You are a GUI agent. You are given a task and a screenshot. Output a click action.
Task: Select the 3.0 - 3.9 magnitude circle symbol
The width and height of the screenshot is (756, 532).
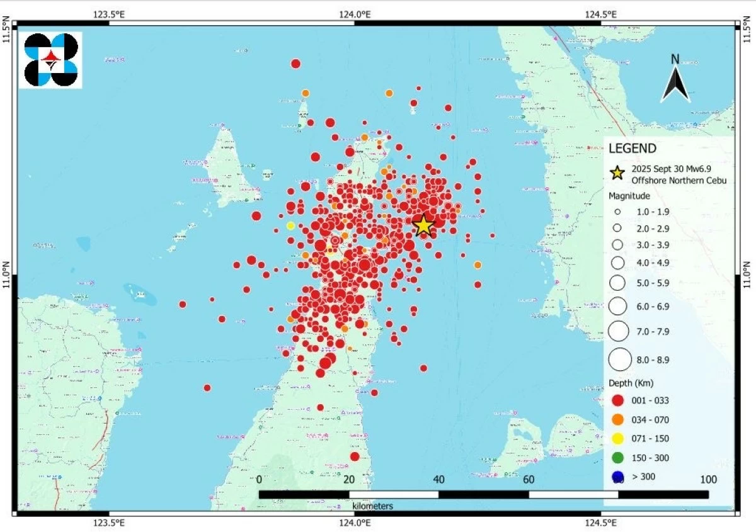[618, 244]
